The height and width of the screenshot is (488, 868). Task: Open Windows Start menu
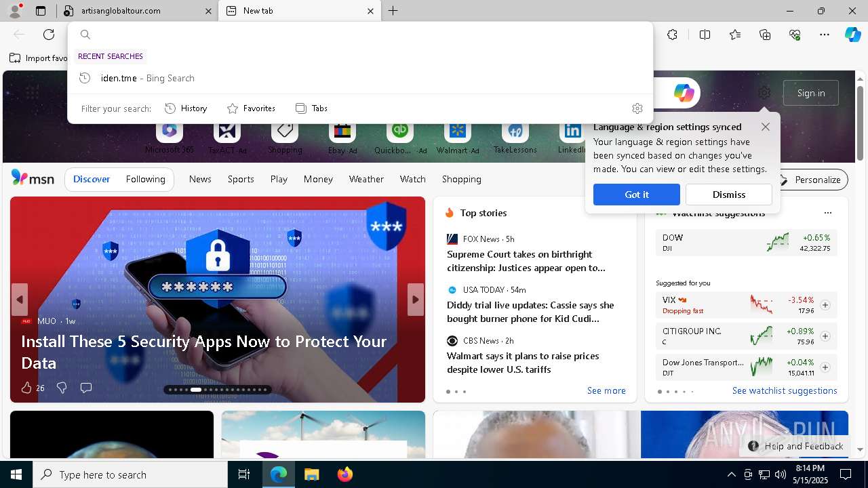pyautogui.click(x=16, y=474)
